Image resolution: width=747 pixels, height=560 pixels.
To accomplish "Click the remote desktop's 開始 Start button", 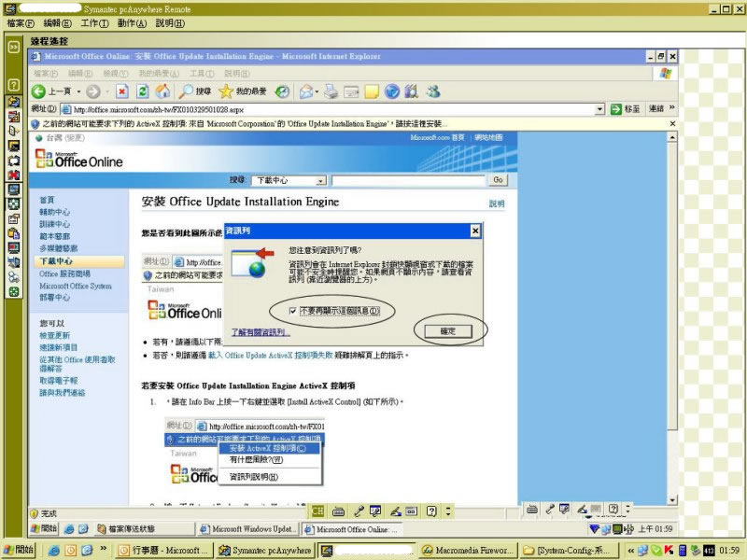I will [44, 528].
